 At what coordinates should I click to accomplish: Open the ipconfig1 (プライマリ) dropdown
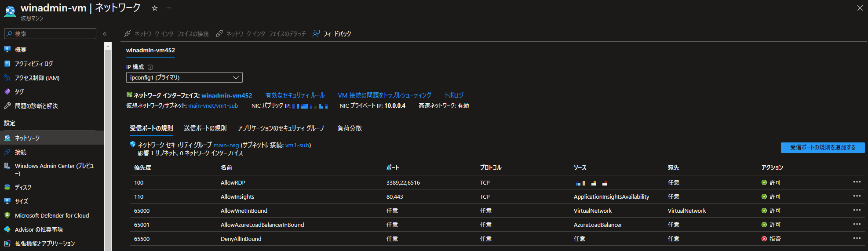[184, 77]
